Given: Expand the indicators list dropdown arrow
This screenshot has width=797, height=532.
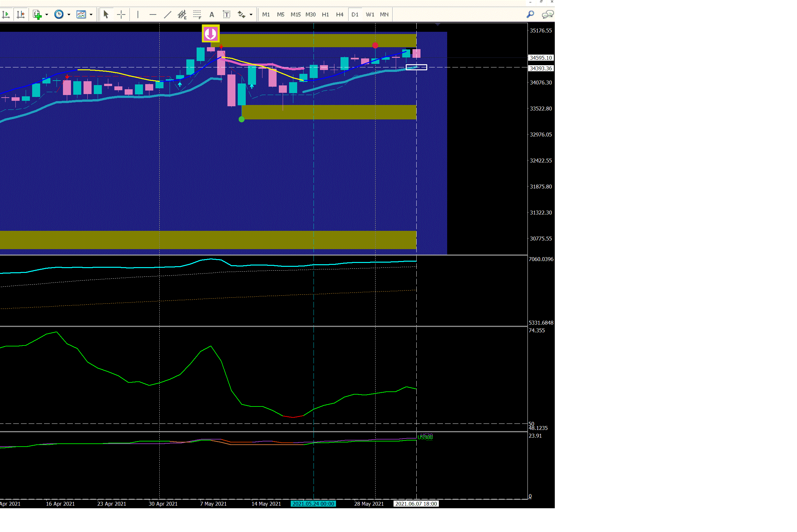Looking at the screenshot, I should coord(47,14).
